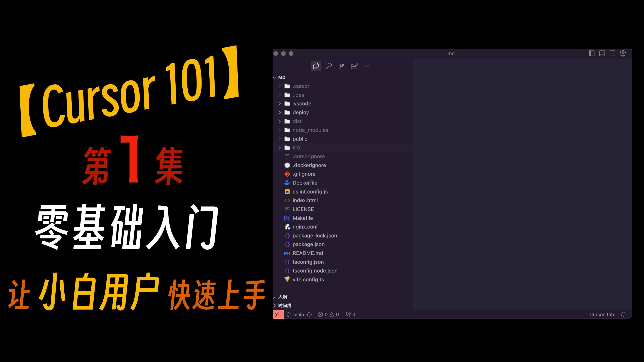
Task: Open the Search panel in the sidebar
Action: click(x=329, y=66)
